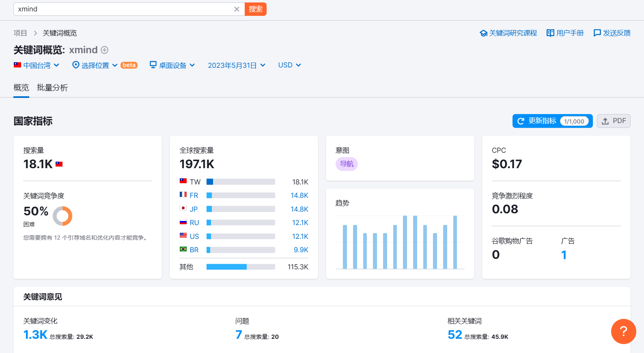This screenshot has height=353, width=644.
Task: Open the 项目 breadcrumb link
Action: [x=20, y=33]
